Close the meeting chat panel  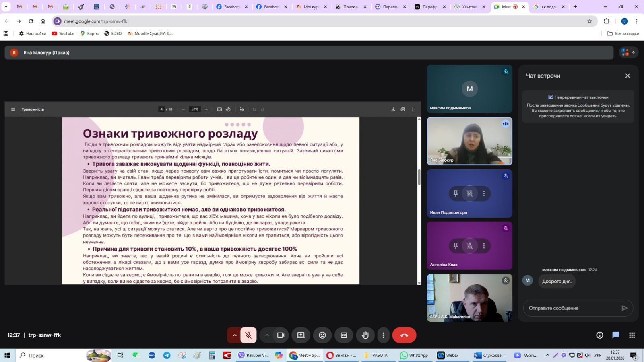tap(627, 76)
